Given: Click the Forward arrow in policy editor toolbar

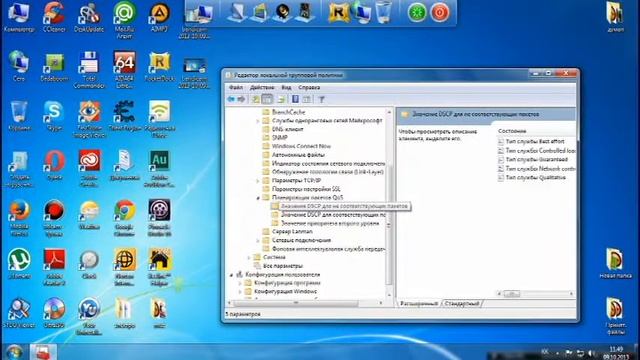Looking at the screenshot, I should (x=241, y=99).
